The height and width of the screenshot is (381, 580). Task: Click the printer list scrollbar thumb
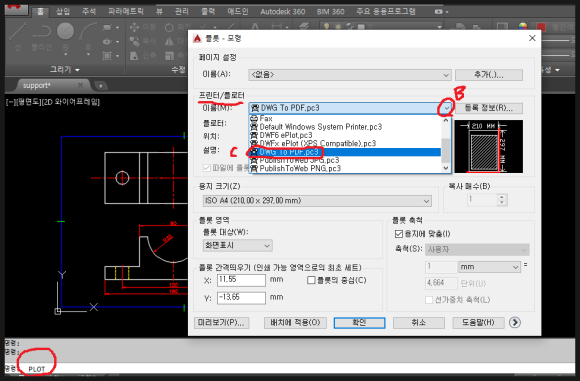click(446, 150)
